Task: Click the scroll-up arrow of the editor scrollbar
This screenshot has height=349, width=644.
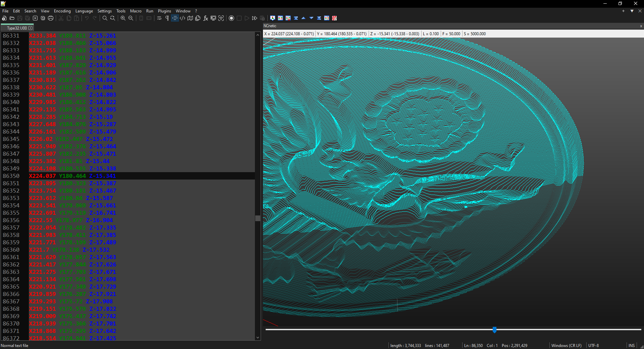Action: click(x=258, y=35)
